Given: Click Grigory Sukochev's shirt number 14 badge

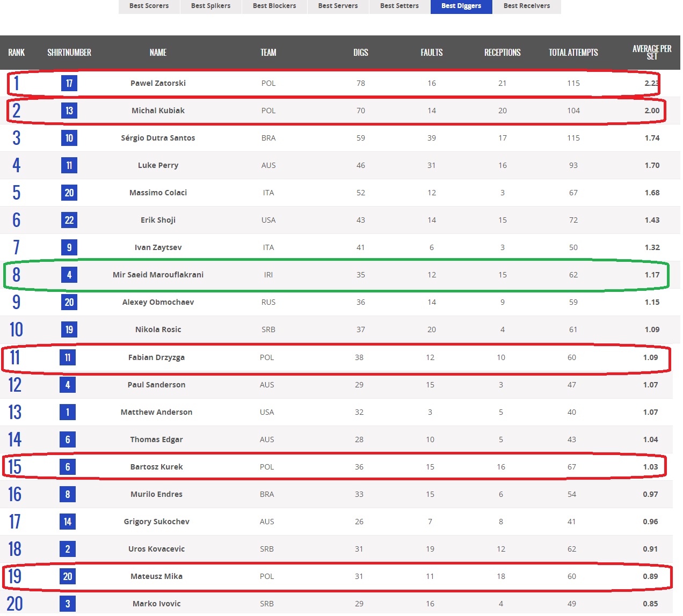Looking at the screenshot, I should coord(68,522).
